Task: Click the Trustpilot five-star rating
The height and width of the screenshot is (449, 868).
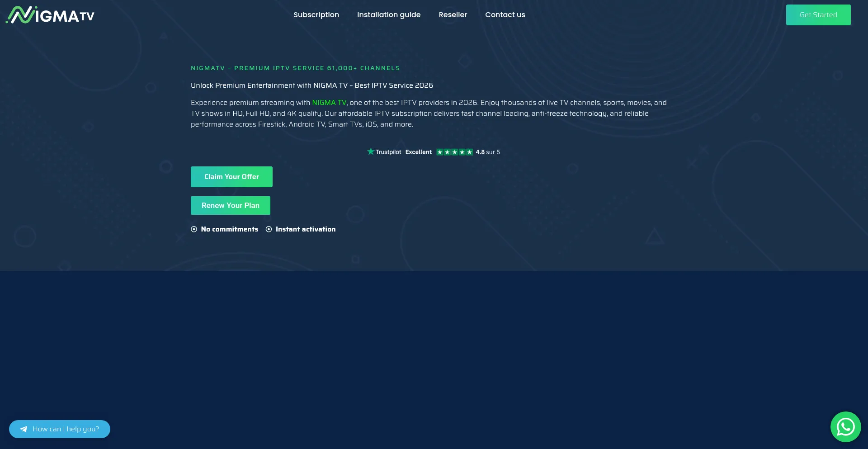Action: click(x=454, y=152)
